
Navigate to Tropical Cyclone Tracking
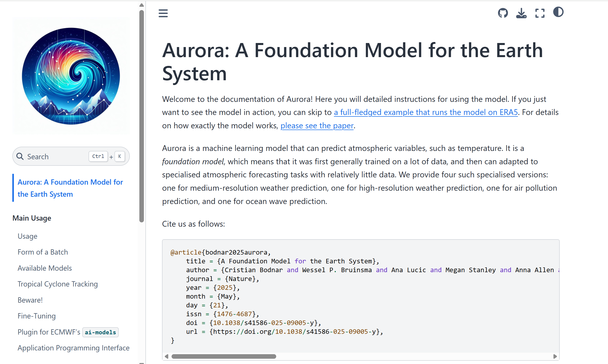[x=58, y=284]
